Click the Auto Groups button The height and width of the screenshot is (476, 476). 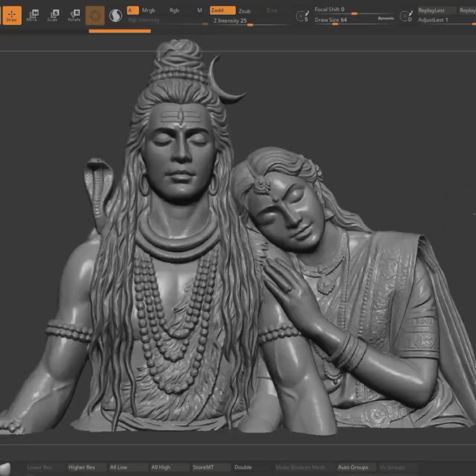pyautogui.click(x=356, y=467)
